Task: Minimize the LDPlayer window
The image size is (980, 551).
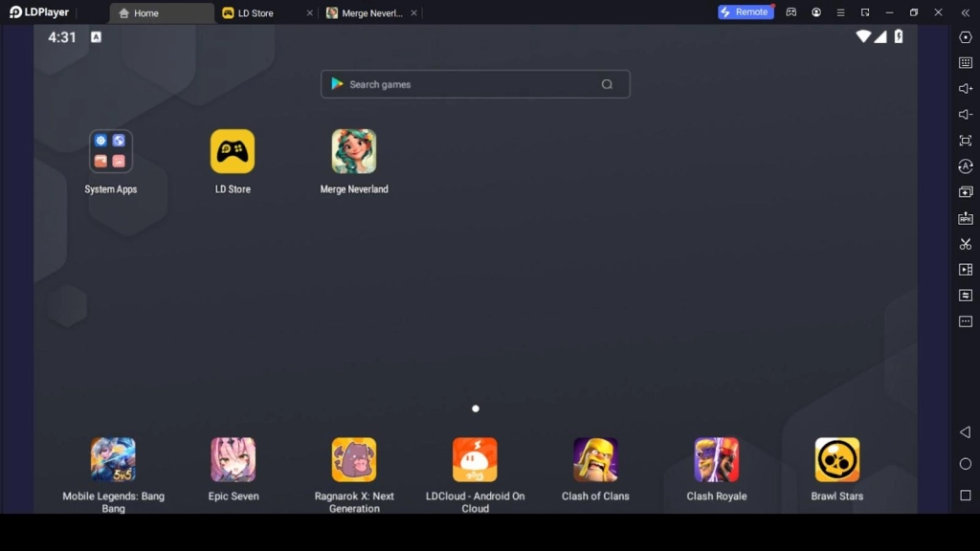Action: [x=889, y=12]
